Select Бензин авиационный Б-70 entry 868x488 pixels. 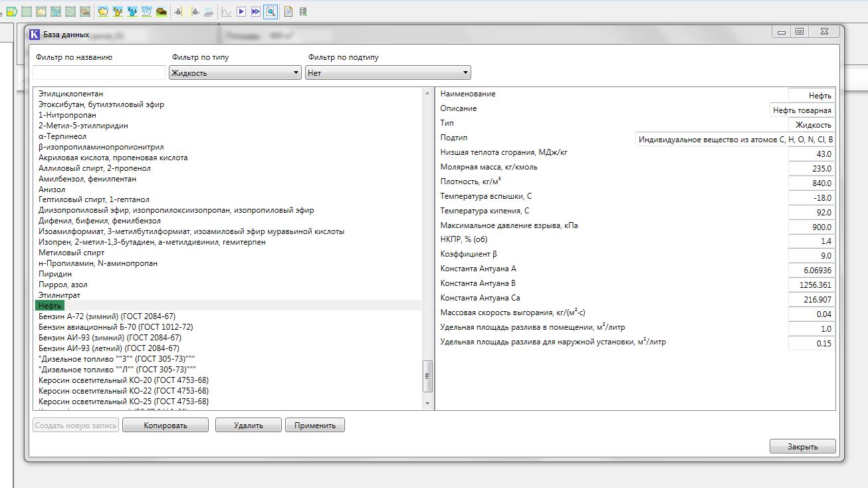point(116,327)
